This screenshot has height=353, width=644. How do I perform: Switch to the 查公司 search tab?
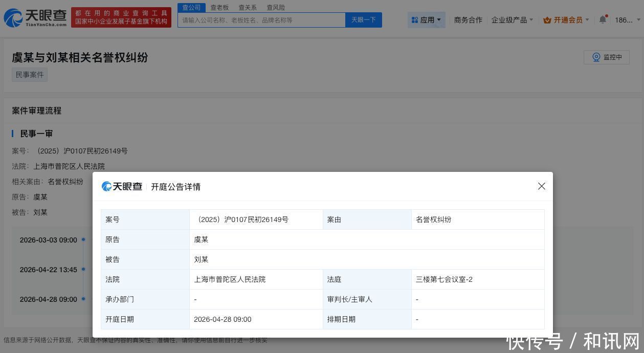point(191,7)
